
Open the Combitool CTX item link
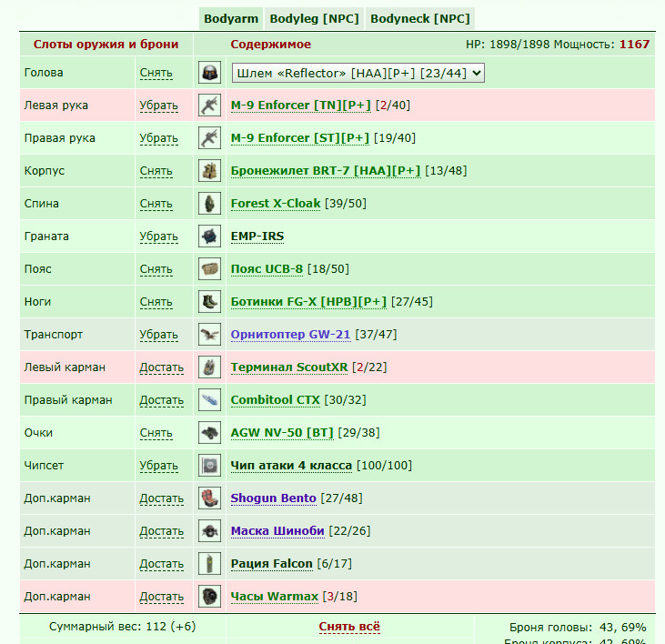276,400
